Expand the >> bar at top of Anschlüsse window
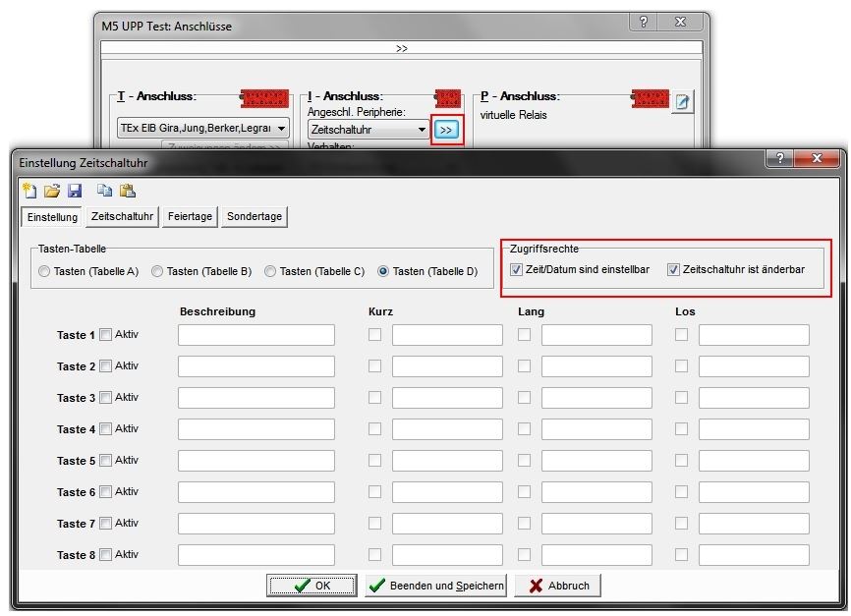 pyautogui.click(x=402, y=47)
